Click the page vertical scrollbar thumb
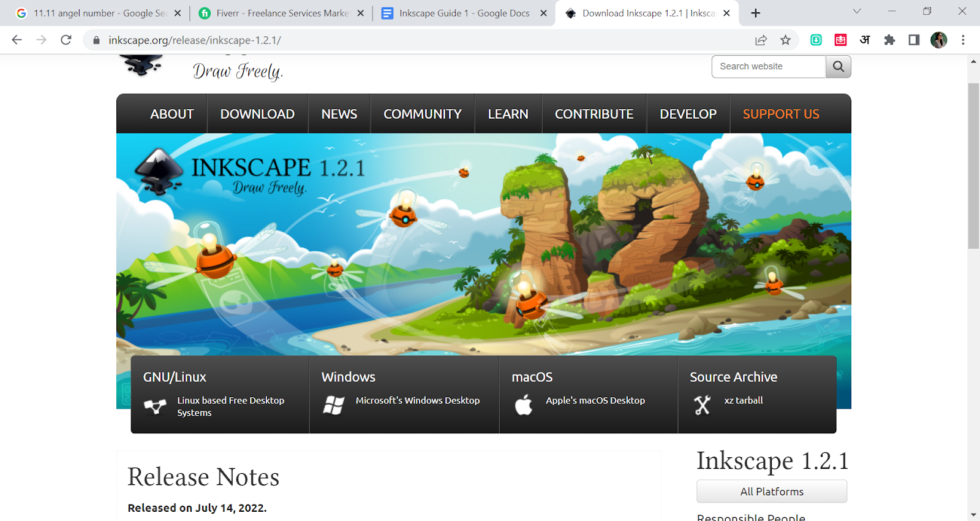980x521 pixels. coord(973,165)
